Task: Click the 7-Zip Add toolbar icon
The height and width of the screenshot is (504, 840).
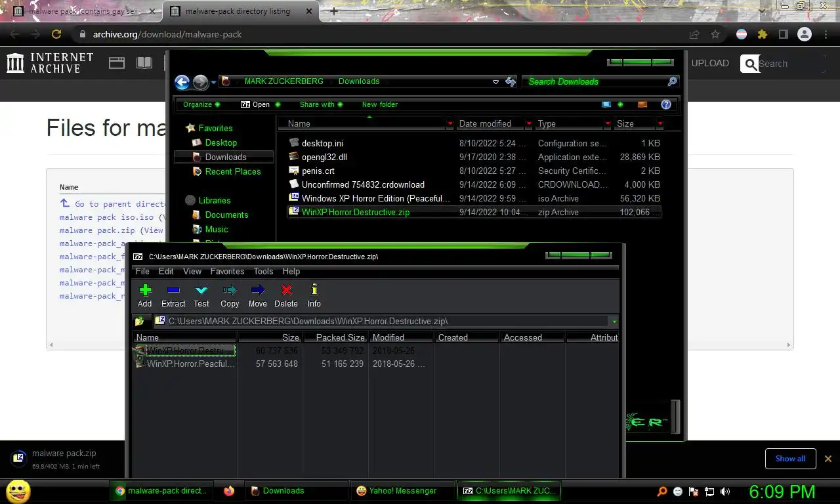Action: point(145,291)
